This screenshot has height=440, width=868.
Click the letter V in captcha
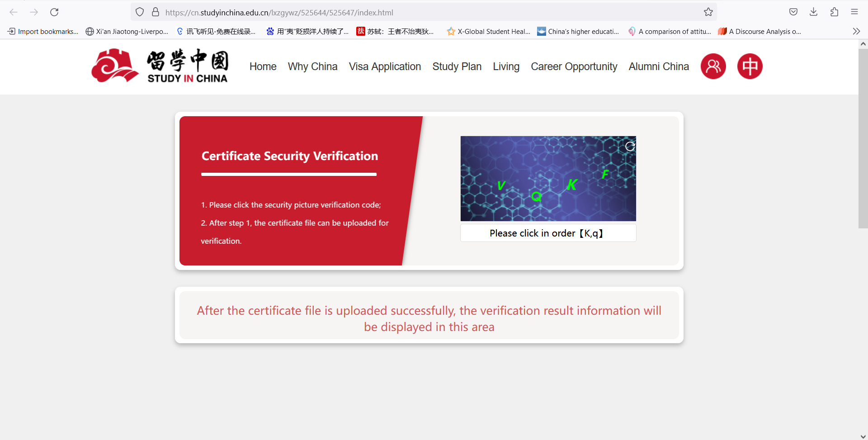(501, 185)
